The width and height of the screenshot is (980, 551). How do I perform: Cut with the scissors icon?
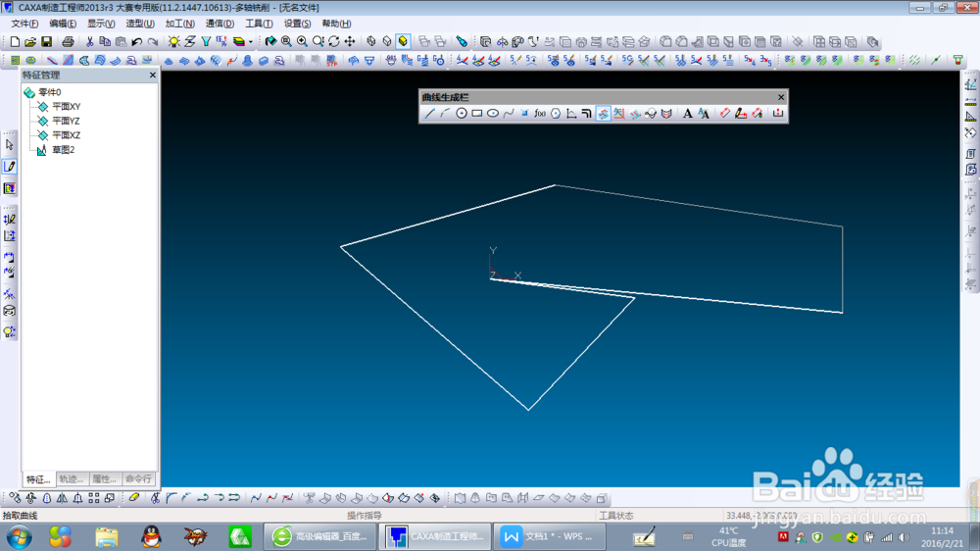point(89,42)
